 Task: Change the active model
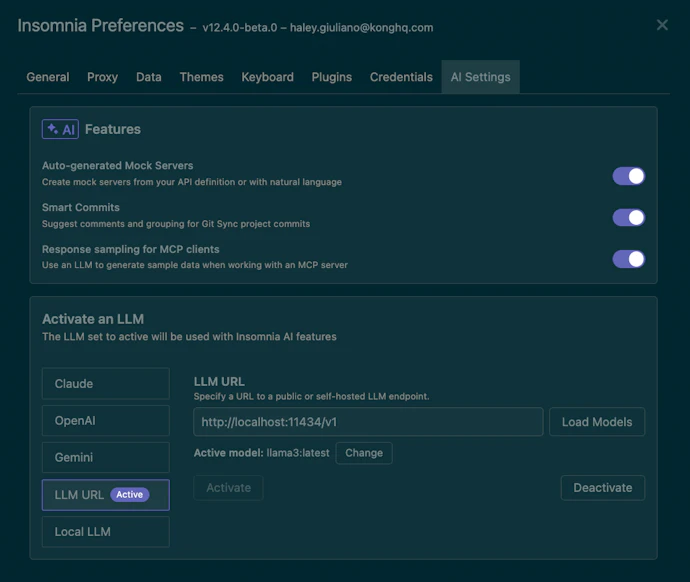pyautogui.click(x=363, y=453)
